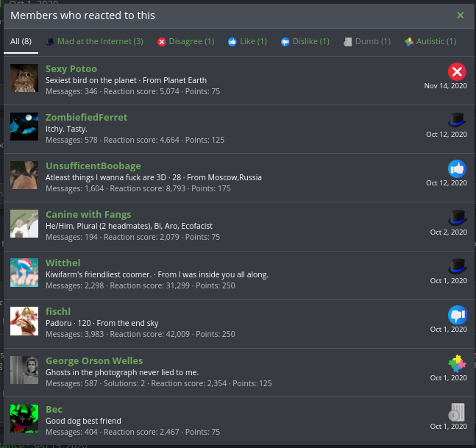Open Sexy Potoo's profile link
Viewport: 476px width, 448px height.
click(x=71, y=69)
